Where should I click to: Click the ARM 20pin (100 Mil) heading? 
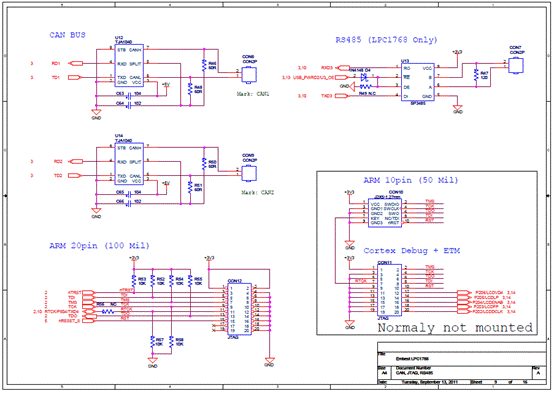[x=99, y=246]
